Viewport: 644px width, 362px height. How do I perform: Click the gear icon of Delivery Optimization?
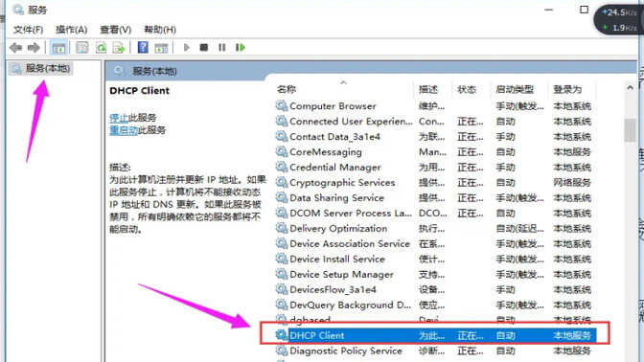pos(282,228)
